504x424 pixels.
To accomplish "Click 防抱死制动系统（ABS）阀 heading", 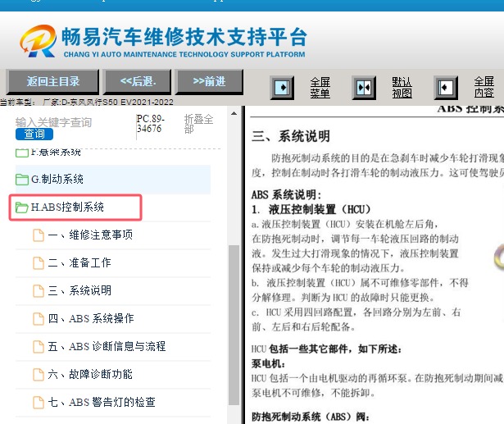I will coord(311,417).
